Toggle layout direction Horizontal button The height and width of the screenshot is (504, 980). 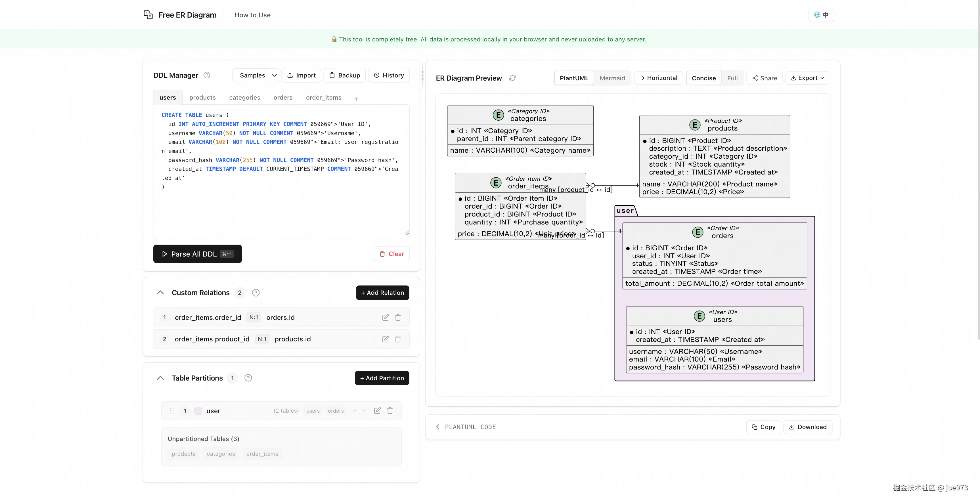pyautogui.click(x=659, y=78)
